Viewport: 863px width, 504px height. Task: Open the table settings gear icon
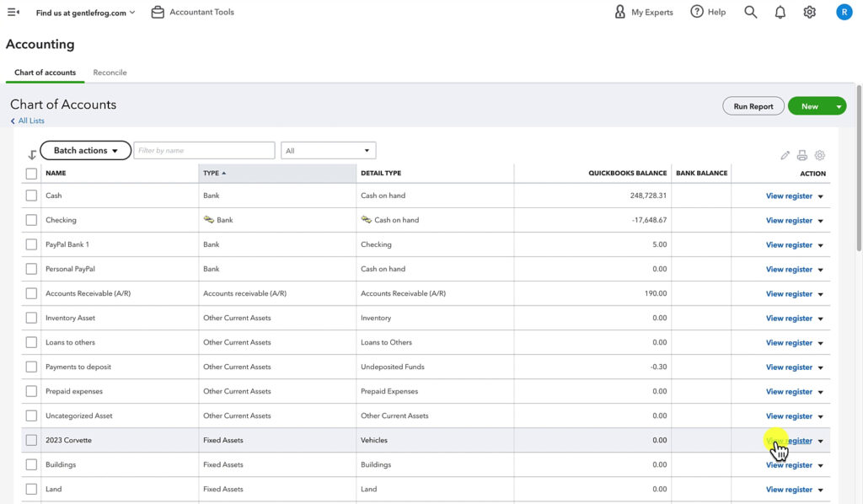819,155
